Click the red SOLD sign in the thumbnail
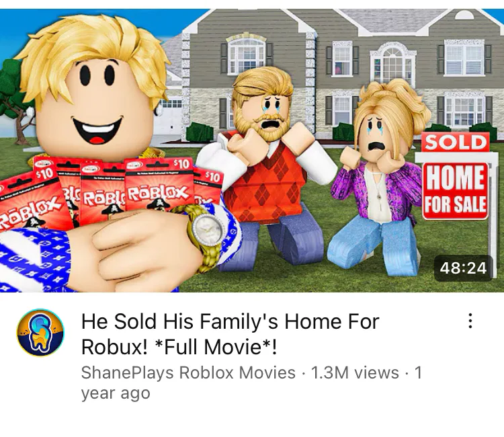Image resolution: width=504 pixels, height=437 pixels. click(x=456, y=142)
